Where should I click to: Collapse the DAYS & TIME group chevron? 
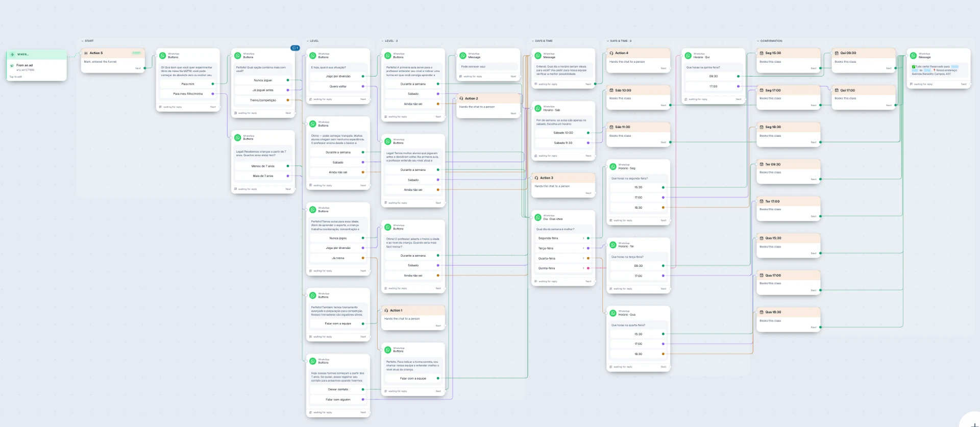533,41
